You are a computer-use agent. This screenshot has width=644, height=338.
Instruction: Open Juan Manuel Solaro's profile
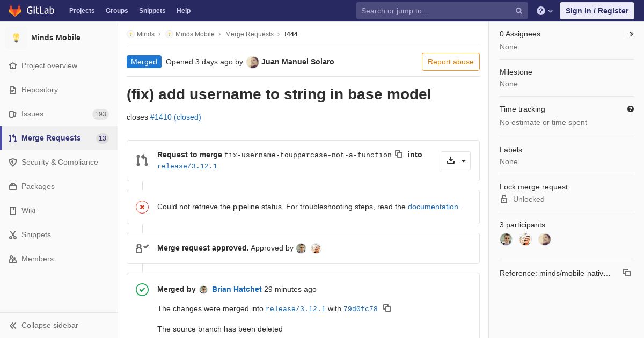(298, 62)
